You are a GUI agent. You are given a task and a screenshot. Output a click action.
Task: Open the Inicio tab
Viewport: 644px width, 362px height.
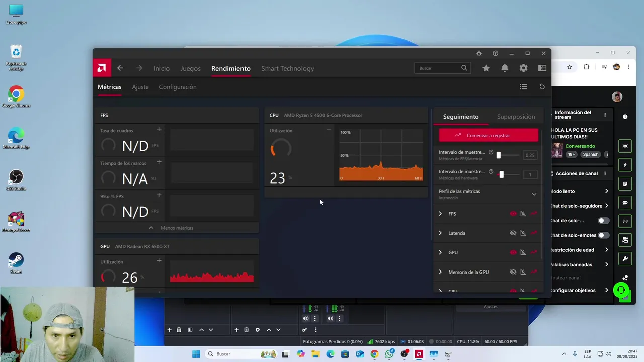click(162, 69)
